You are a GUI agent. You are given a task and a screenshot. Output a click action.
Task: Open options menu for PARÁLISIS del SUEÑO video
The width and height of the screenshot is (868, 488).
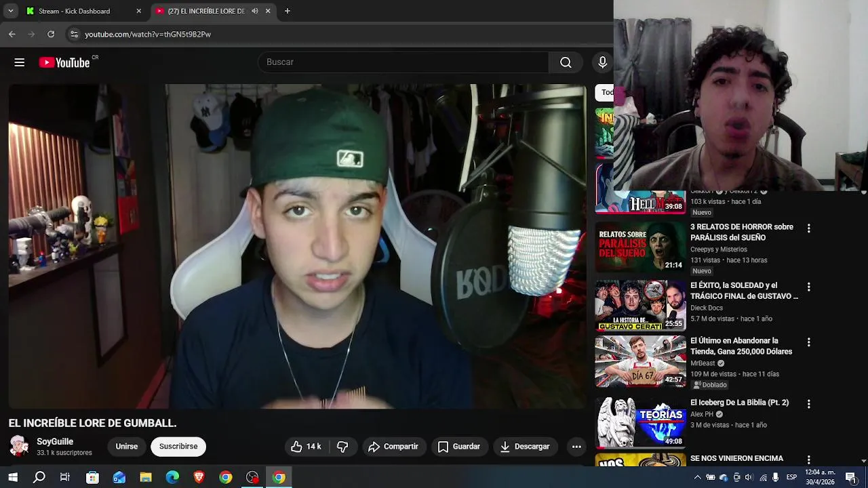click(x=808, y=228)
